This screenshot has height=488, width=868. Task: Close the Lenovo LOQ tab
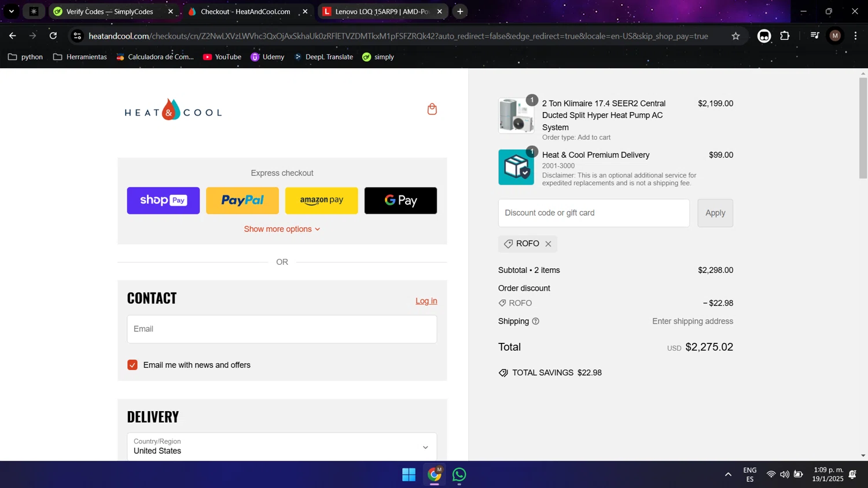(x=440, y=12)
